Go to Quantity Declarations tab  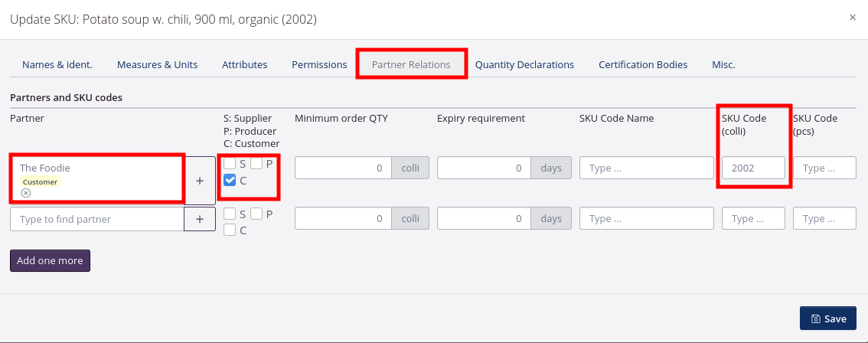pos(524,64)
